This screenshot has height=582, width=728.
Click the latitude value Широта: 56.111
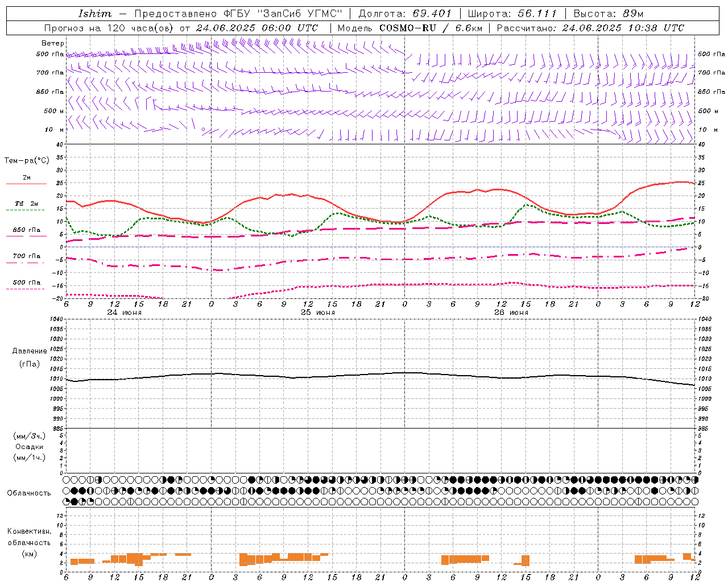click(512, 14)
